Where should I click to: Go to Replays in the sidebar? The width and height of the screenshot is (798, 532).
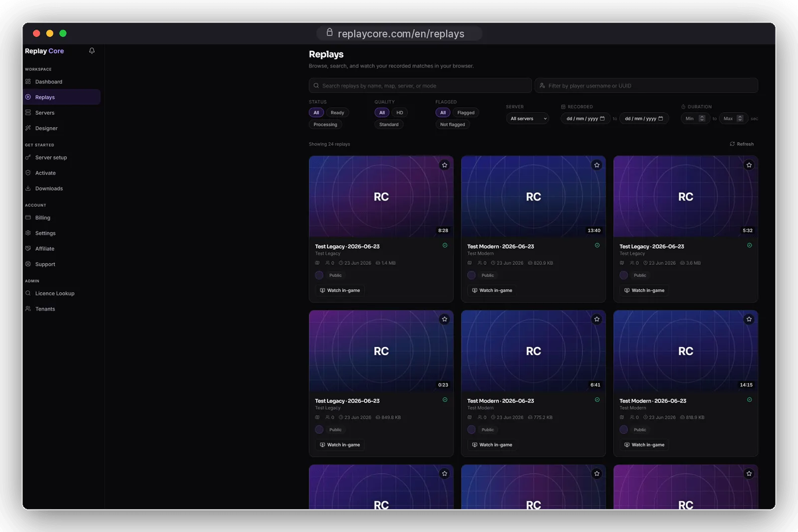coord(62,97)
